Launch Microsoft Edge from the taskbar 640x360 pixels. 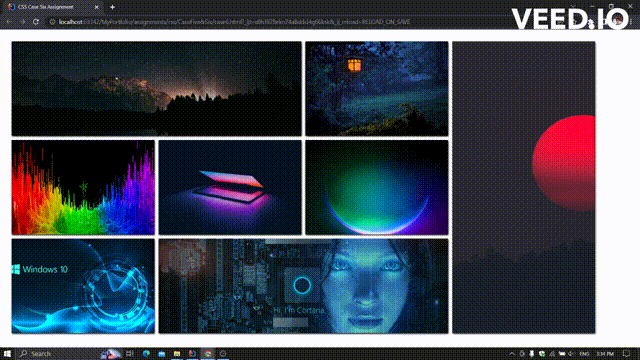pyautogui.click(x=146, y=353)
